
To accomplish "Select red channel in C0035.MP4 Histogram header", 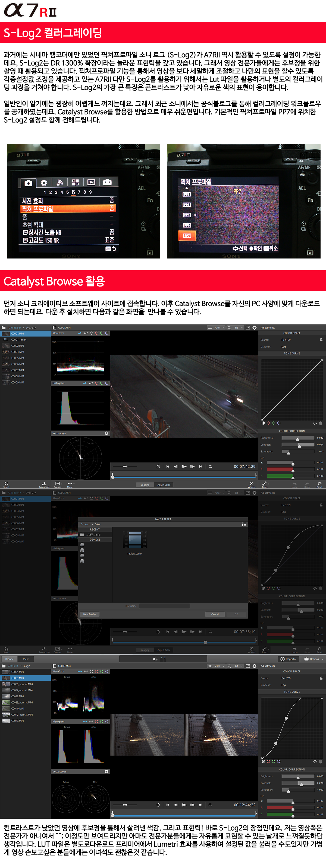I will [x=96, y=722].
